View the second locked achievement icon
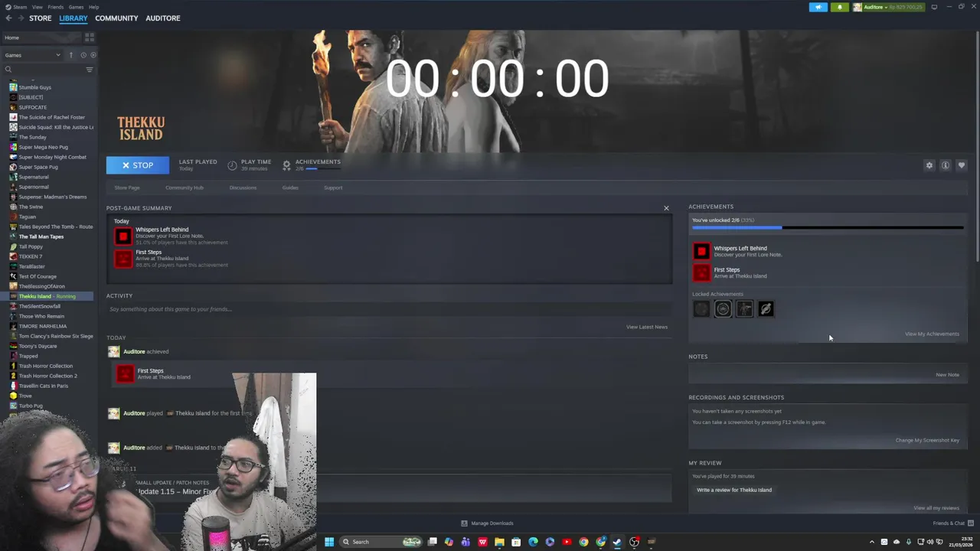The image size is (980, 551). tap(723, 309)
